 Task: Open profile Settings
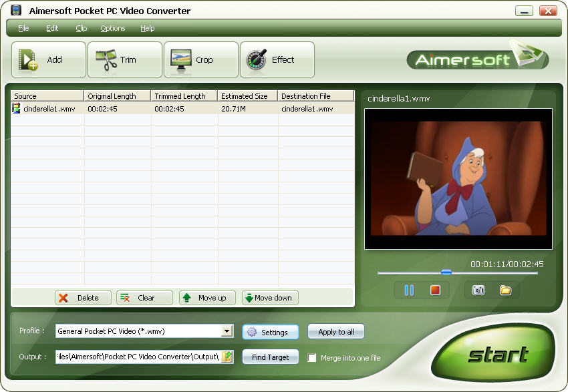click(270, 333)
